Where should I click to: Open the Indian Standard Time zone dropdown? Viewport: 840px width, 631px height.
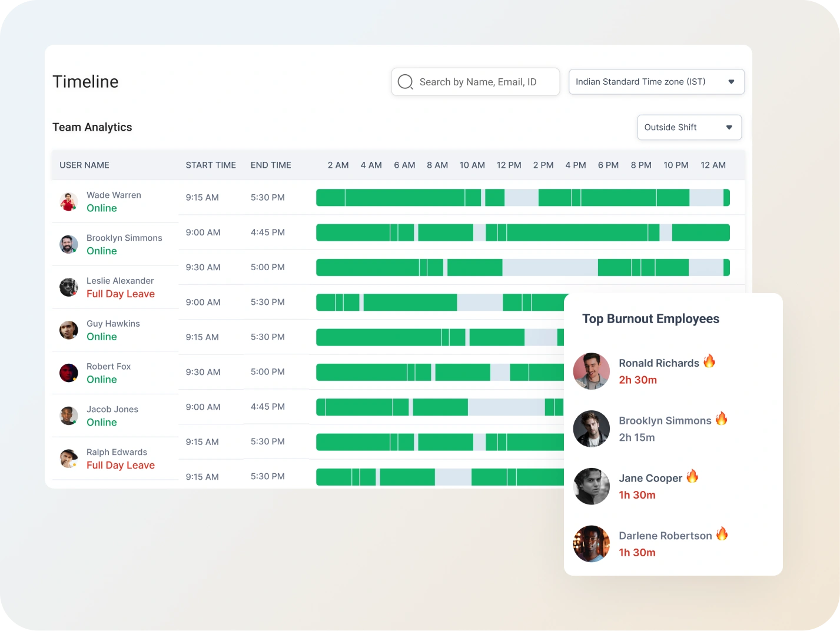(x=656, y=82)
